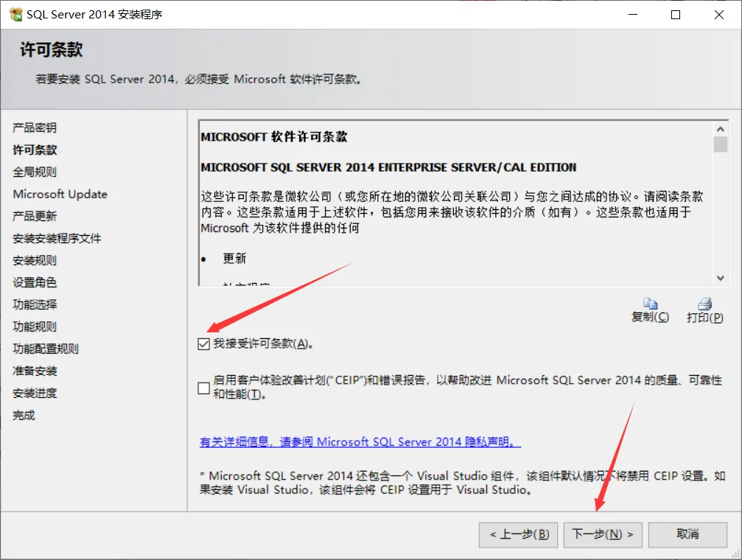Select Microsoft Update in the step list
The height and width of the screenshot is (560, 742).
(60, 194)
